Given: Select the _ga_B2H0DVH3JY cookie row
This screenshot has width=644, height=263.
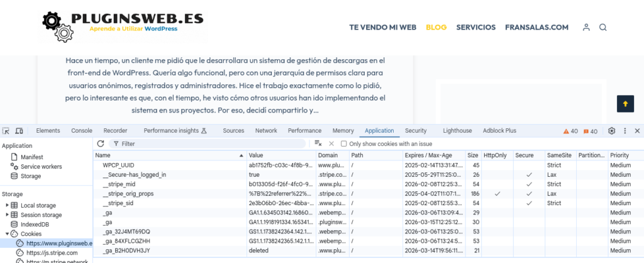Looking at the screenshot, I should pos(369,250).
